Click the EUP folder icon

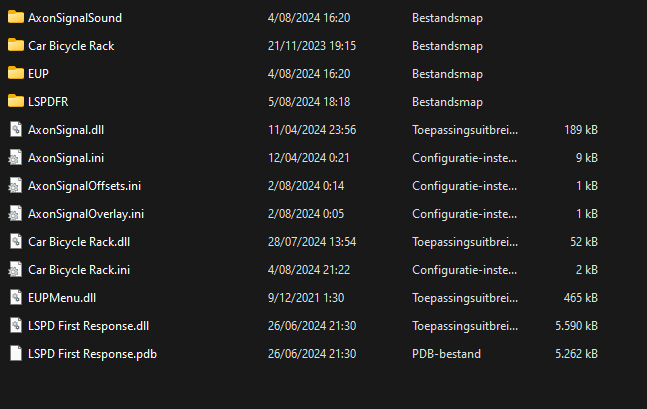15,73
